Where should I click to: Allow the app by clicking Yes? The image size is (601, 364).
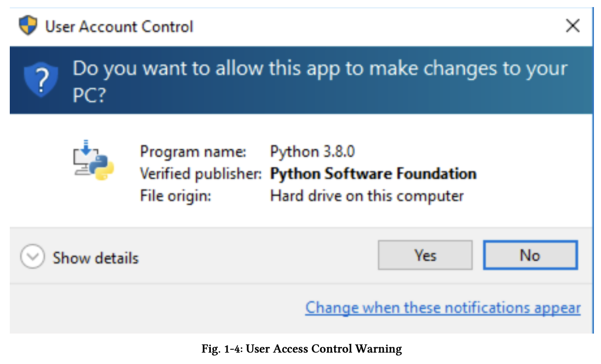click(x=425, y=255)
